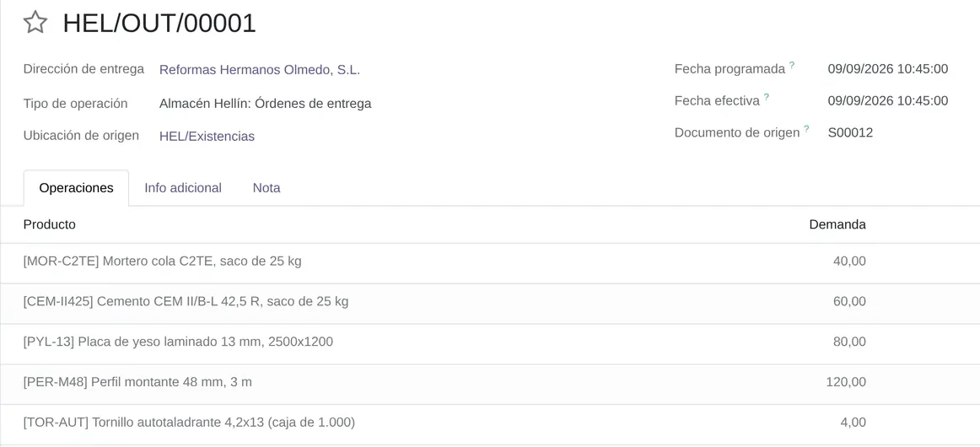Click the 60,00 demand cell
980x447 pixels.
click(x=849, y=302)
